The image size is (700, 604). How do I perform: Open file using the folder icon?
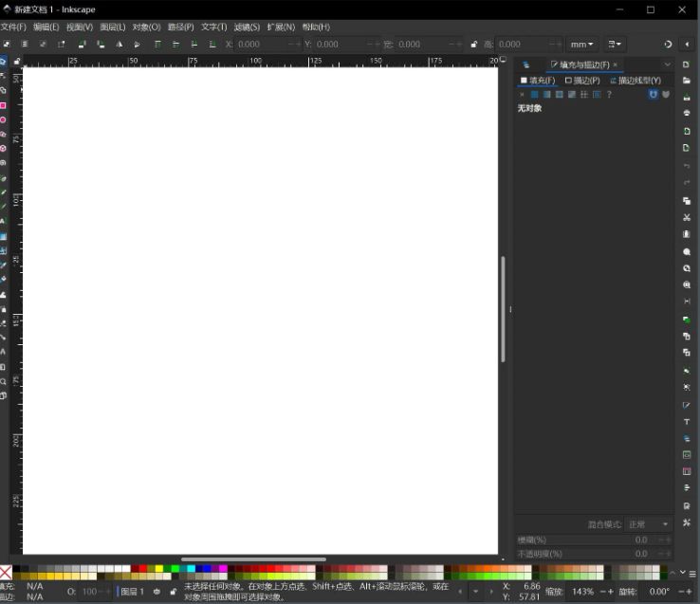[x=687, y=81]
